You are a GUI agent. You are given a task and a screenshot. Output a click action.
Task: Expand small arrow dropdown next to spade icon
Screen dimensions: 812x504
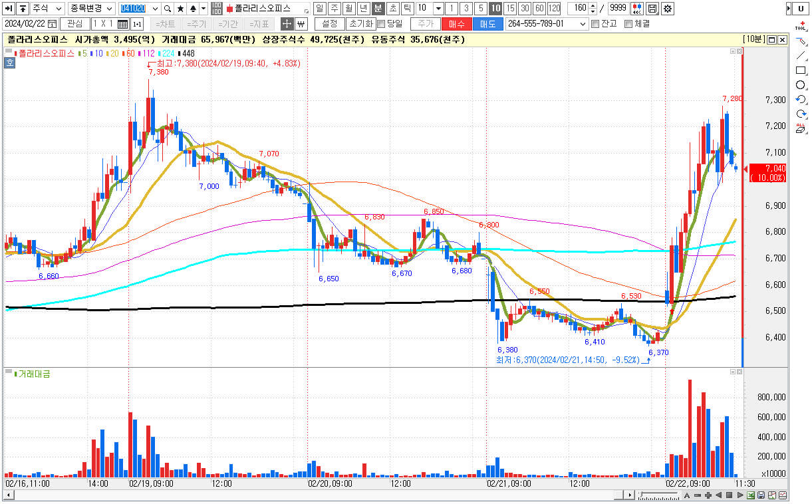pos(203,9)
